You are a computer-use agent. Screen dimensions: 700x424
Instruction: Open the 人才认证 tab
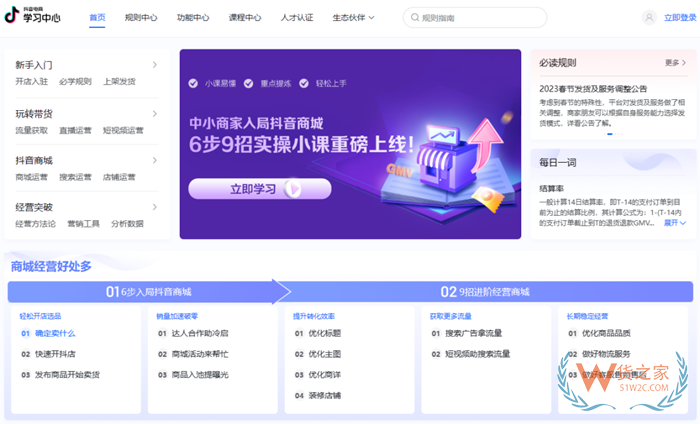pos(297,17)
